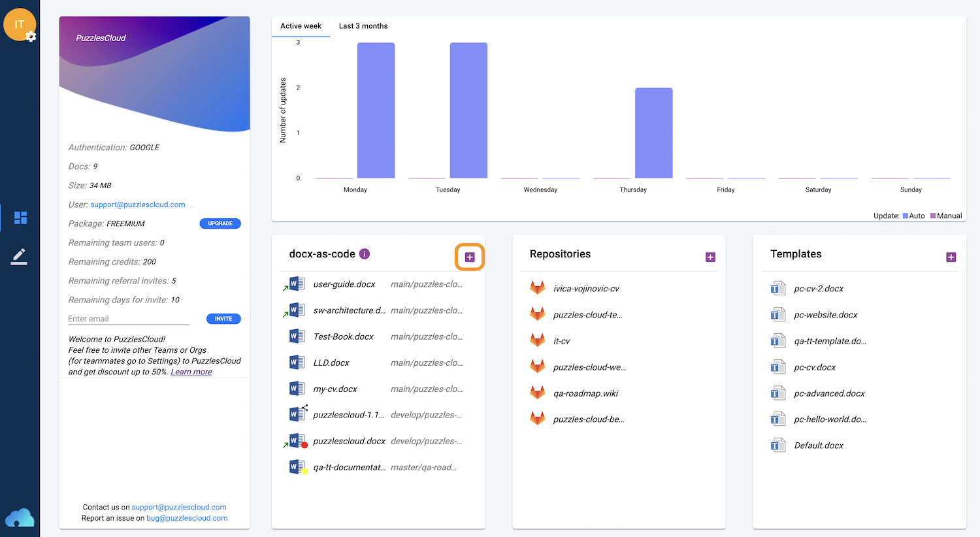Open the qa-tt-template template
Screen dimensions: 980x537
point(830,341)
